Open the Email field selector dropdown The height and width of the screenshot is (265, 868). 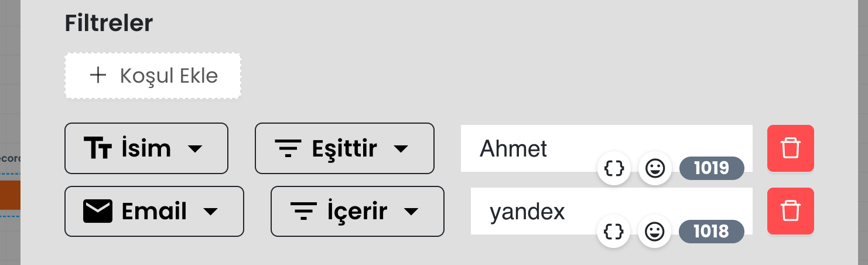pyautogui.click(x=154, y=211)
